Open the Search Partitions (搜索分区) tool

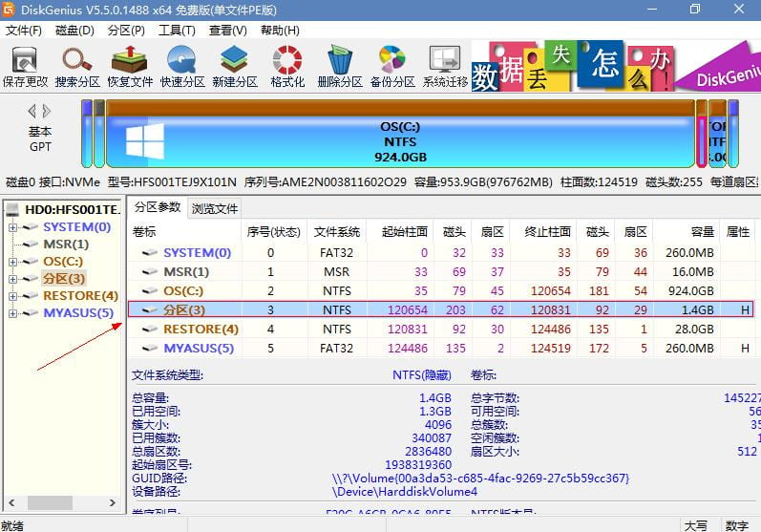coord(77,67)
